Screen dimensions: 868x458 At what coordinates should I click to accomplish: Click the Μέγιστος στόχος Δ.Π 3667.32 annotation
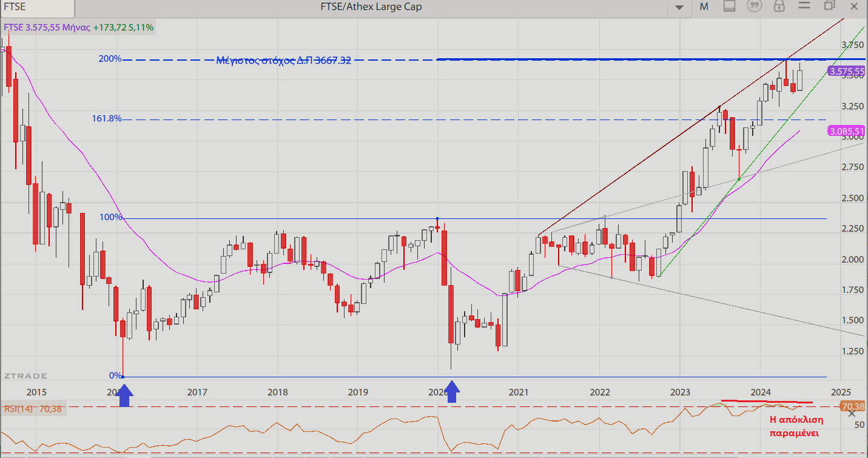point(284,60)
